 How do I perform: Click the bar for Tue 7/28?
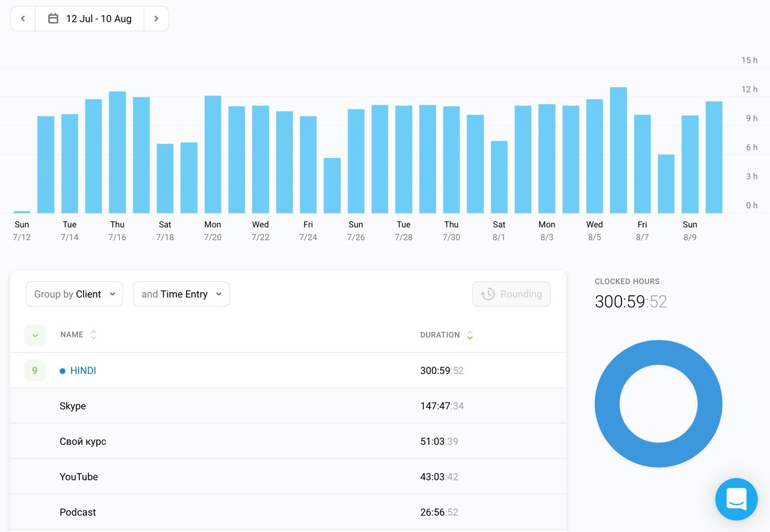(x=404, y=159)
